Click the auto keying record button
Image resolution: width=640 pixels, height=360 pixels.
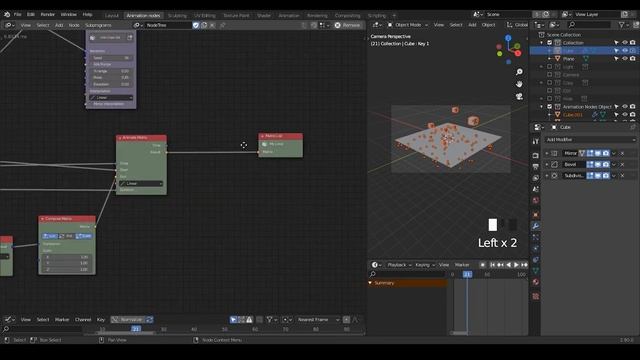(x=482, y=265)
